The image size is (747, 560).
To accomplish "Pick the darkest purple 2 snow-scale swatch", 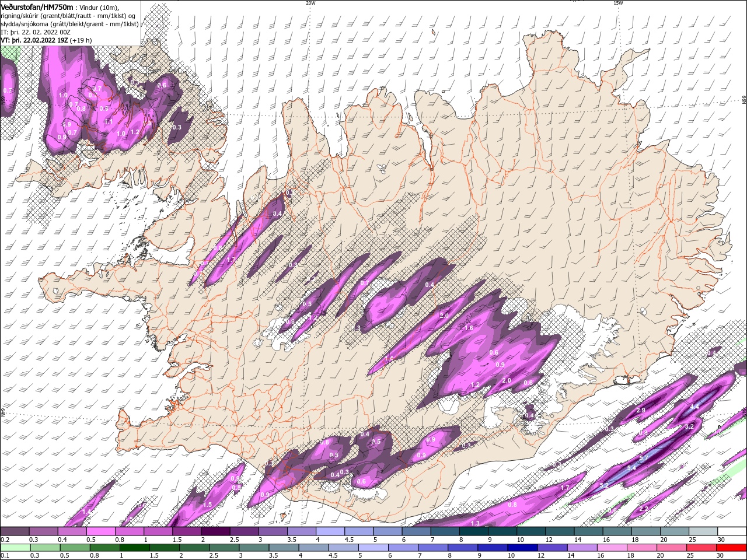I will coord(215,531).
